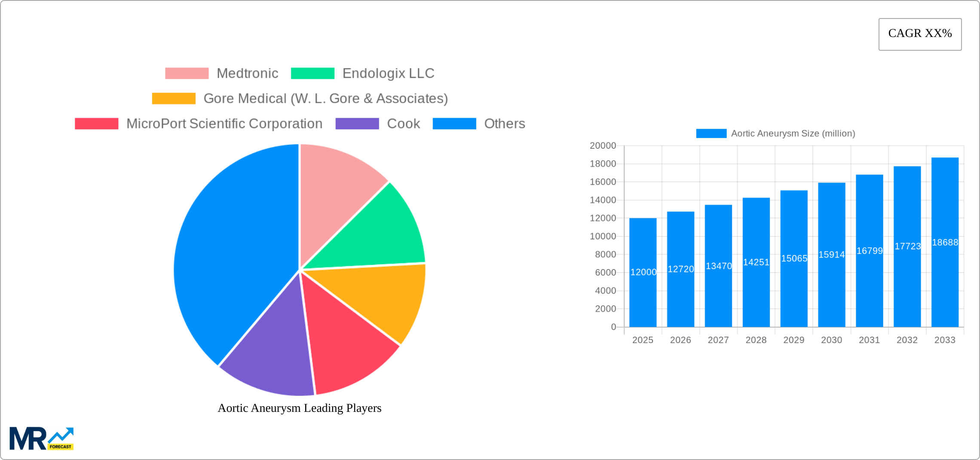The height and width of the screenshot is (460, 980).
Task: Toggle the Others legend swatch
Action: (454, 124)
